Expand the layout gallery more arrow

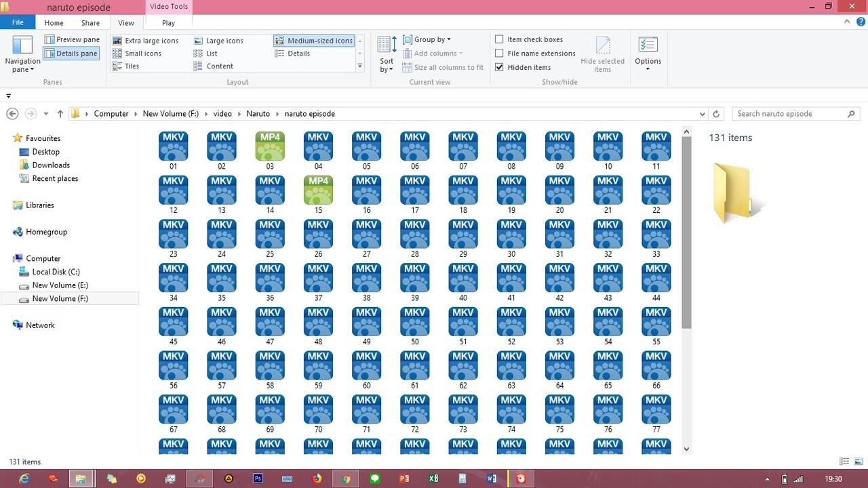point(359,66)
